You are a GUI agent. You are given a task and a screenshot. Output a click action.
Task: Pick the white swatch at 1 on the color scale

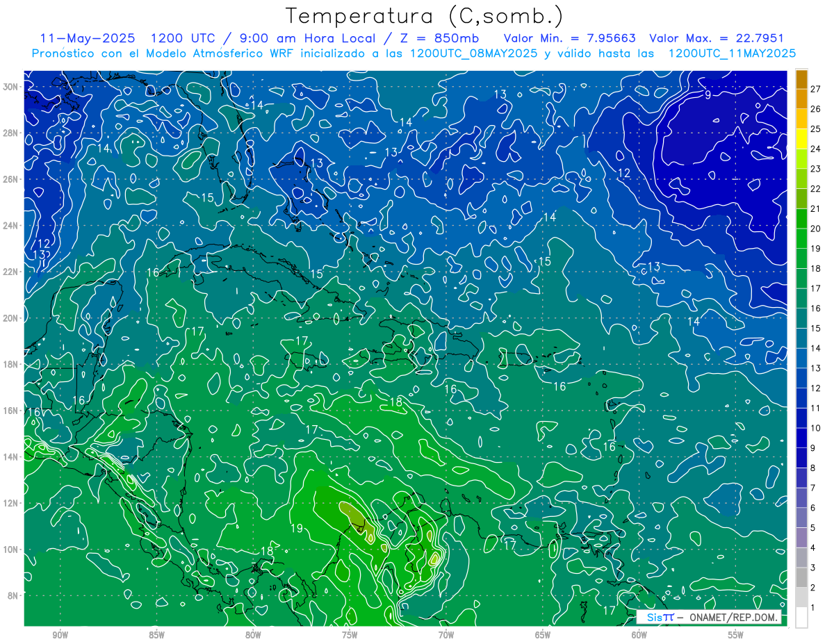point(801,618)
